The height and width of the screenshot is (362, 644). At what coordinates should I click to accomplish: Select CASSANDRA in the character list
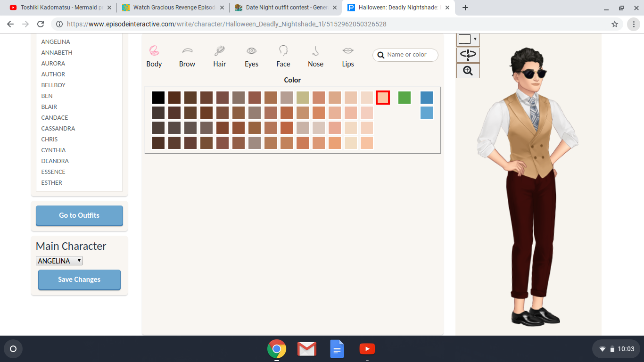pyautogui.click(x=58, y=128)
